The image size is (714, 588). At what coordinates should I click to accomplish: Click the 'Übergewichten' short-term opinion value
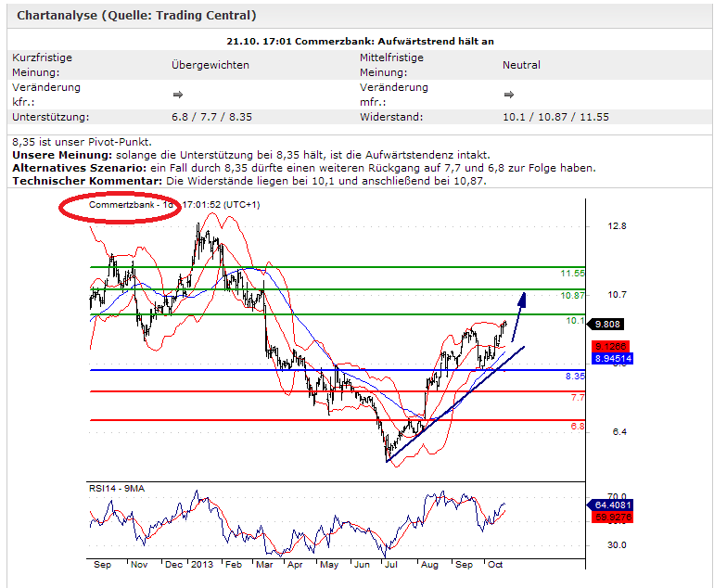210,65
